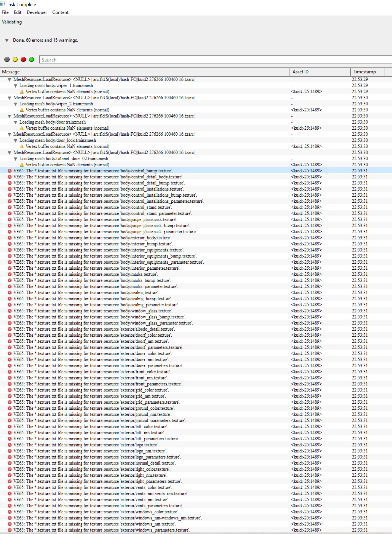Click warning icon under door.trainzmesh
The image size is (392, 534).
[x=22, y=128]
